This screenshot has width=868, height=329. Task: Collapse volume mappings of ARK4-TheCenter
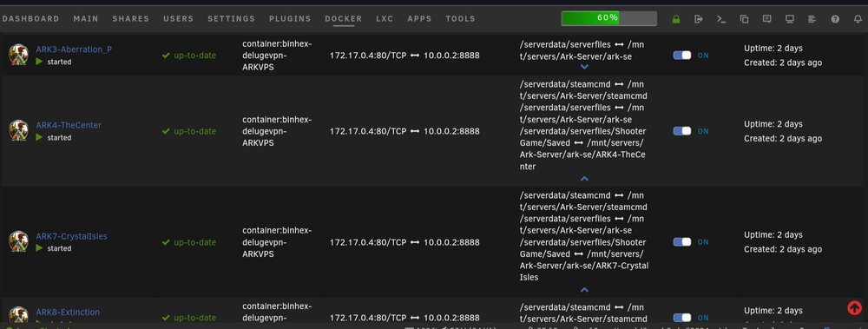(584, 178)
